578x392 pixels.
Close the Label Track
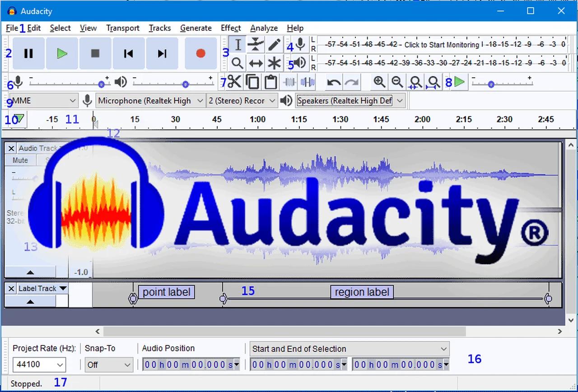11,289
